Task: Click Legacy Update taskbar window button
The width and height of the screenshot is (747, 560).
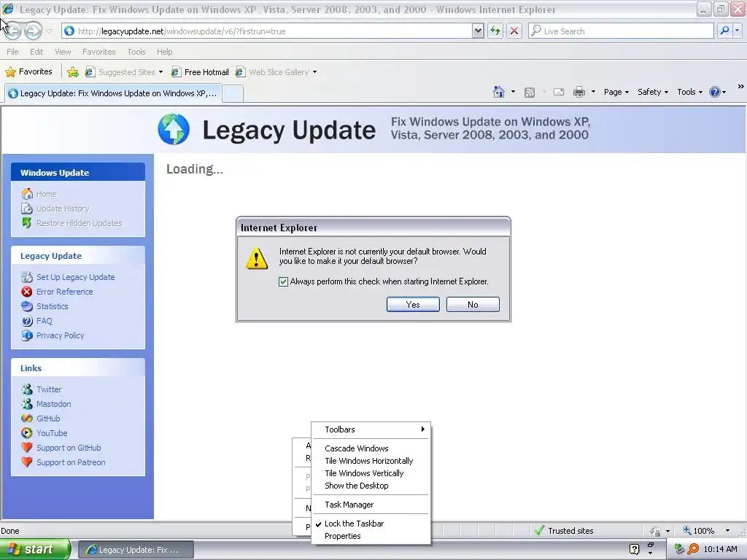Action: (x=136, y=550)
